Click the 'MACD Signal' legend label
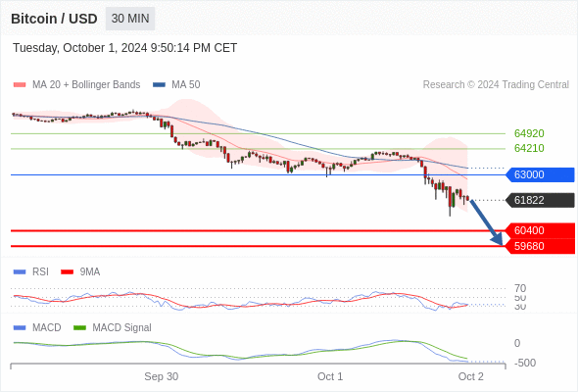Viewport: 578px width, 392px height. [121, 328]
